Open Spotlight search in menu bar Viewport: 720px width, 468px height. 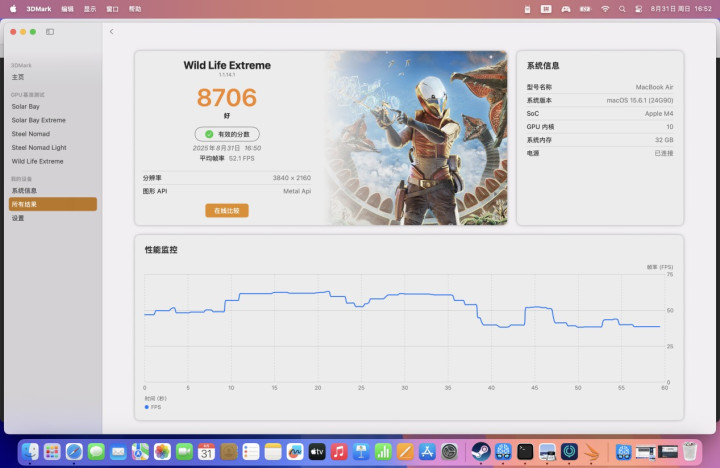[622, 9]
